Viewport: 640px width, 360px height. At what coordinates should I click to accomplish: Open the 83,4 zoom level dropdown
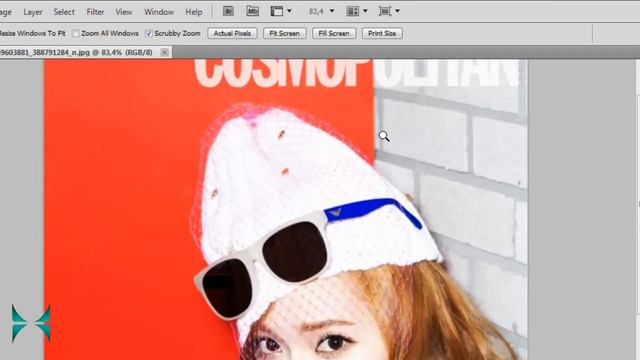pyautogui.click(x=332, y=11)
